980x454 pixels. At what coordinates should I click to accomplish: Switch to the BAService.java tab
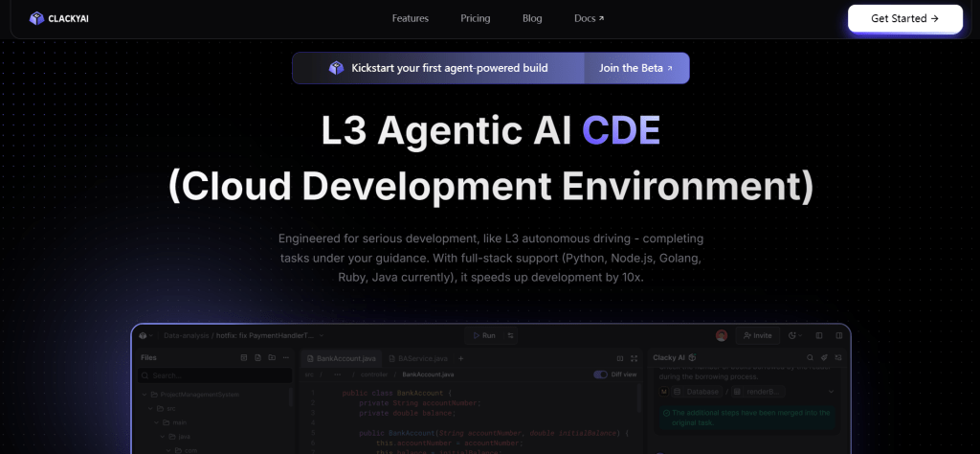(x=418, y=358)
